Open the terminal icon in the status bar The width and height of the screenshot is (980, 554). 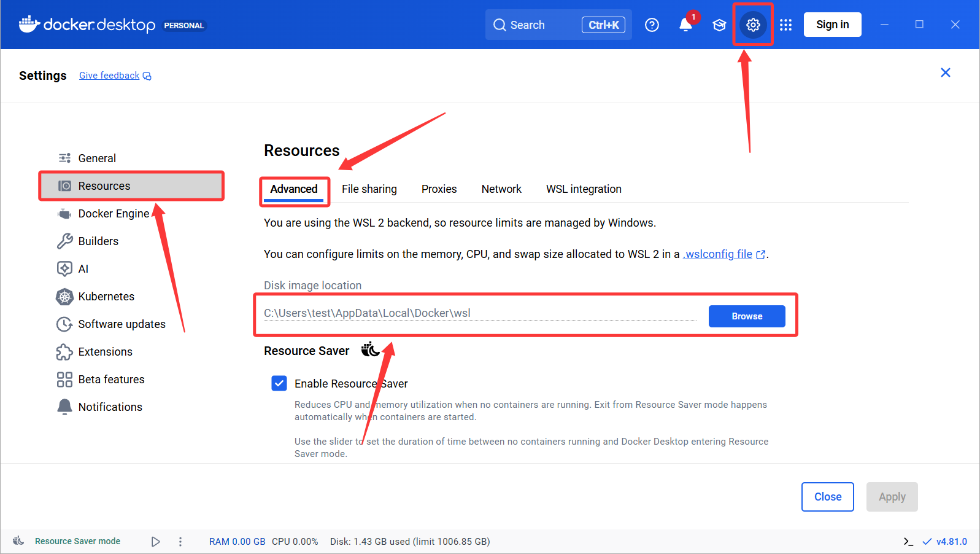tap(908, 542)
